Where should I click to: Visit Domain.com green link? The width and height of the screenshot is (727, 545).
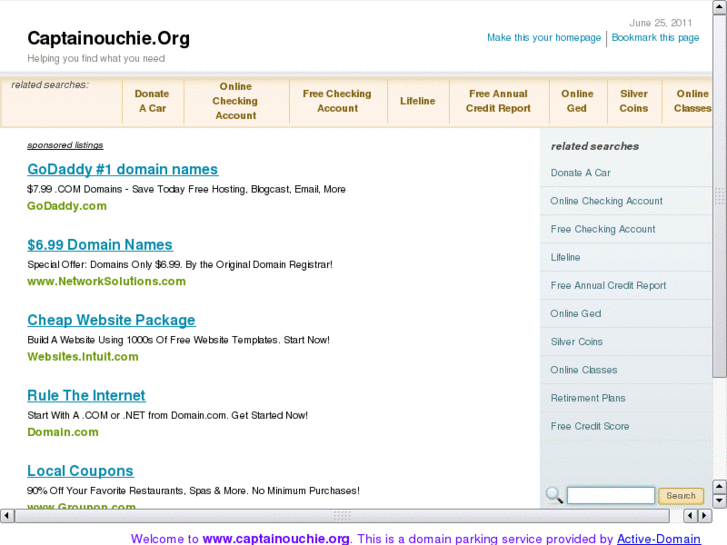tap(63, 432)
